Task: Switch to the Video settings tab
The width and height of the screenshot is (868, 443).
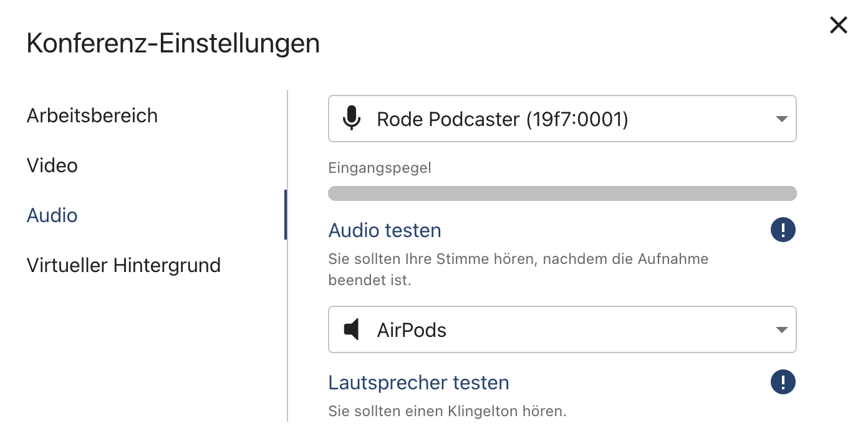Action: point(52,165)
